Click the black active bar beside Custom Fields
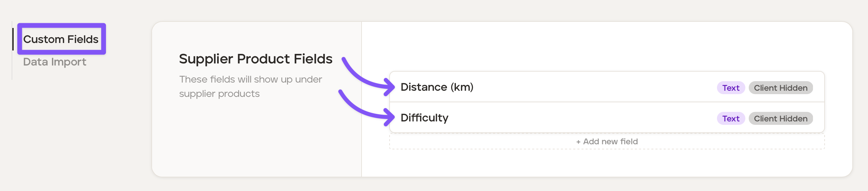Viewport: 868px width, 191px height. (x=13, y=39)
